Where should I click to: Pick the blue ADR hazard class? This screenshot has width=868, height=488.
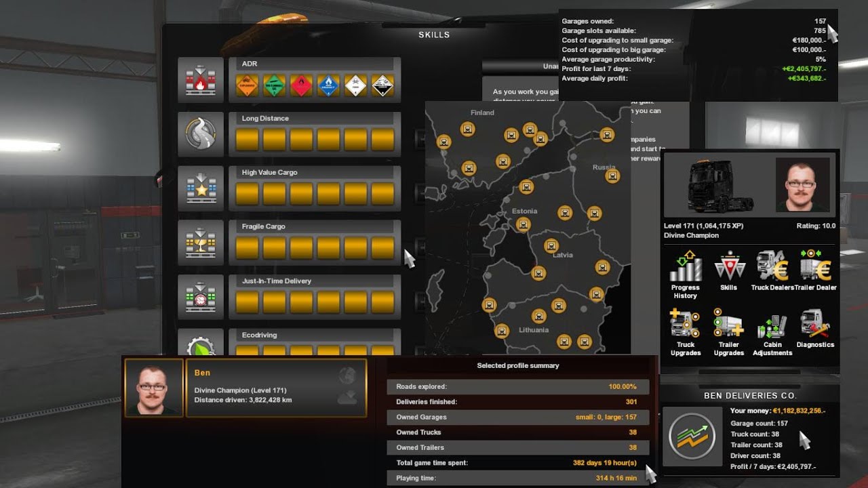(329, 85)
